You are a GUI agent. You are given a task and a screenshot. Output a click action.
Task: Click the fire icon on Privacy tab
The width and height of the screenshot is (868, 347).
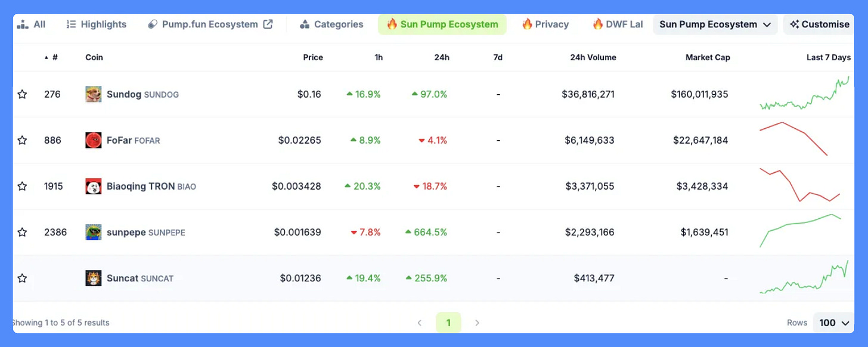[527, 24]
